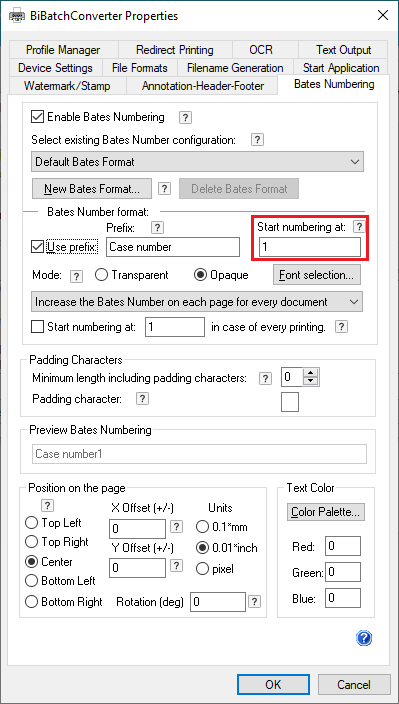Image resolution: width=399 pixels, height=704 pixels.
Task: Close the BiBatchConverter Properties dialog
Action: [x=383, y=16]
